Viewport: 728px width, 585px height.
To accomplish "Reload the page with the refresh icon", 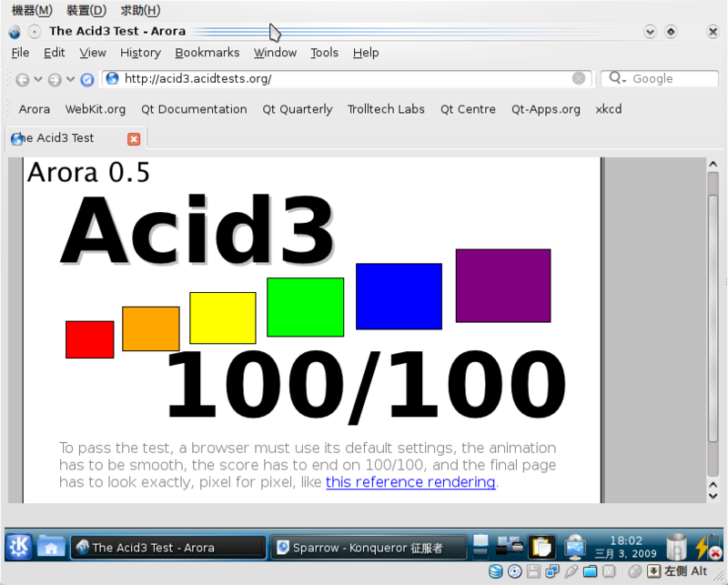I will [87, 79].
